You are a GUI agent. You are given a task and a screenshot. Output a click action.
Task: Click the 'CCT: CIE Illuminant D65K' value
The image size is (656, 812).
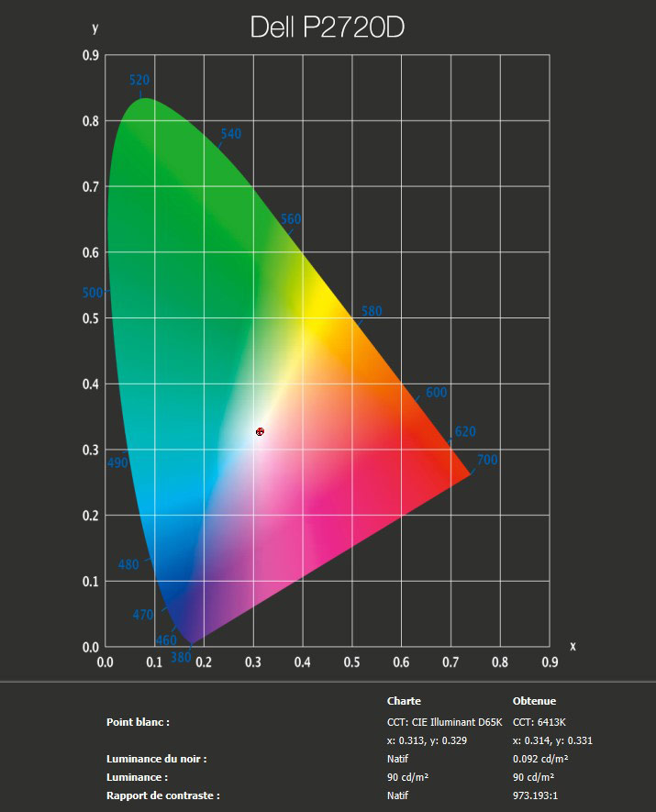click(445, 722)
